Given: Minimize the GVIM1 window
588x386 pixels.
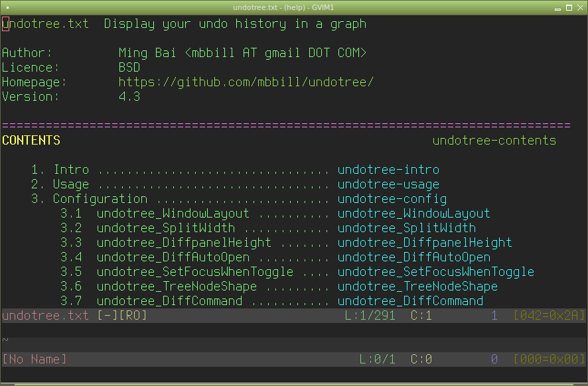Looking at the screenshot, I should [557, 8].
